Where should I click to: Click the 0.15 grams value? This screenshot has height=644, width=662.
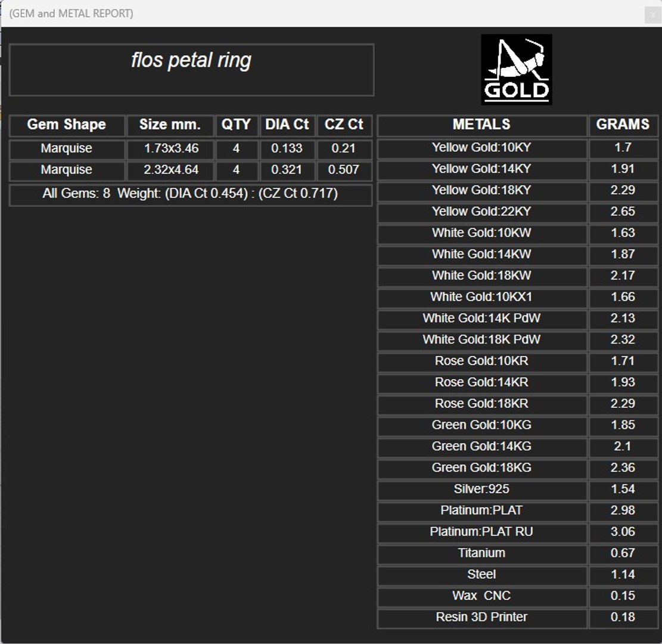tap(623, 597)
